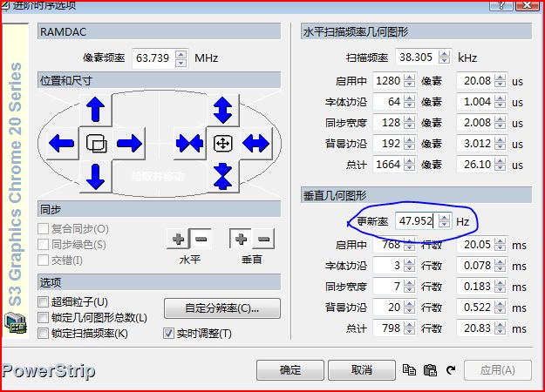Adjust refresh rate 47.952 Hz spinner
Screen dimensions: 545x392
point(444,221)
